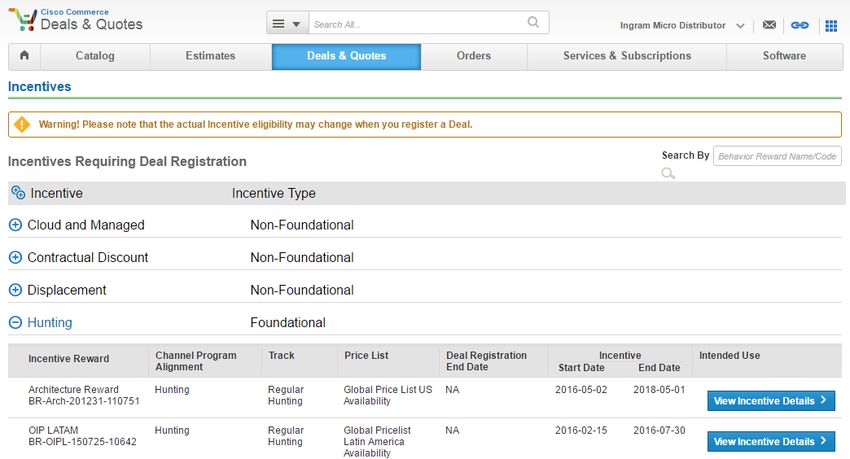Expand the Displacement incentive

pos(16,290)
